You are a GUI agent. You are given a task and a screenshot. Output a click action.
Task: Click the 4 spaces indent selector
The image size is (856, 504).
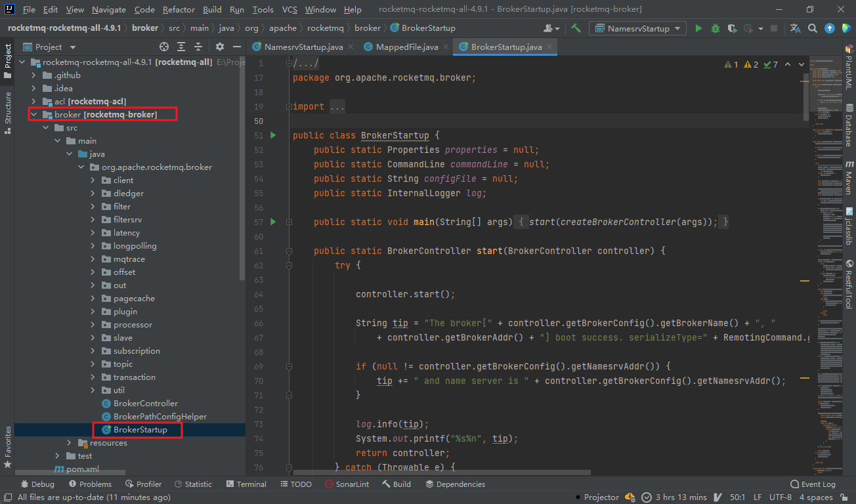pyautogui.click(x=816, y=497)
